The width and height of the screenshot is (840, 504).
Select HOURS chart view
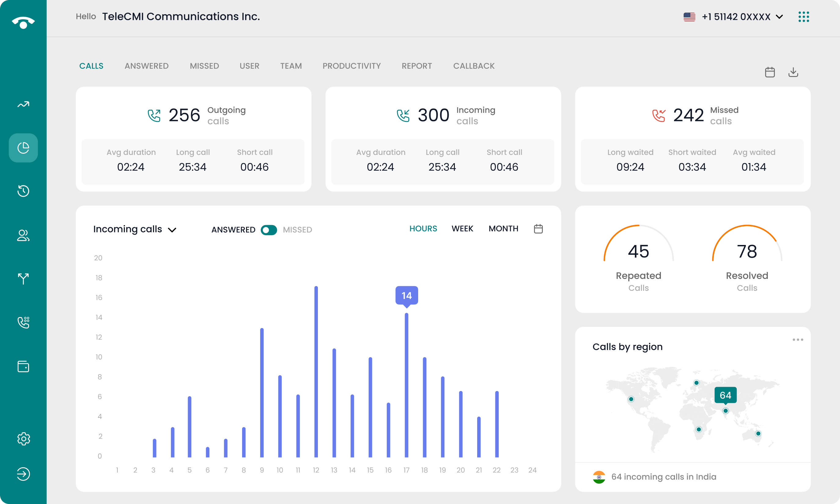click(x=423, y=228)
